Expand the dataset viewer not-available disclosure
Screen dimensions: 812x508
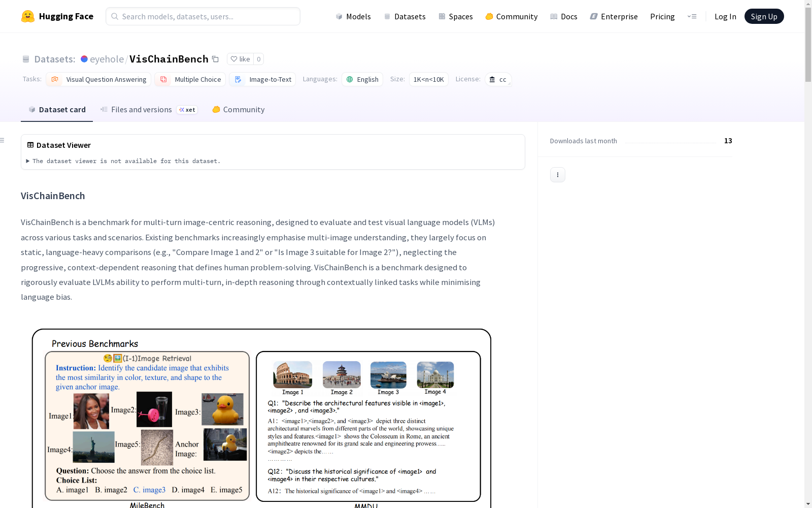tap(123, 161)
